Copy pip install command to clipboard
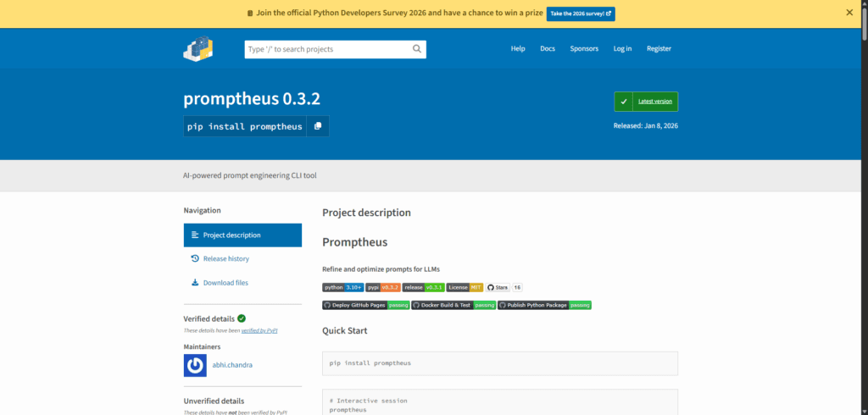Viewport: 868px width, 415px height. tap(318, 126)
